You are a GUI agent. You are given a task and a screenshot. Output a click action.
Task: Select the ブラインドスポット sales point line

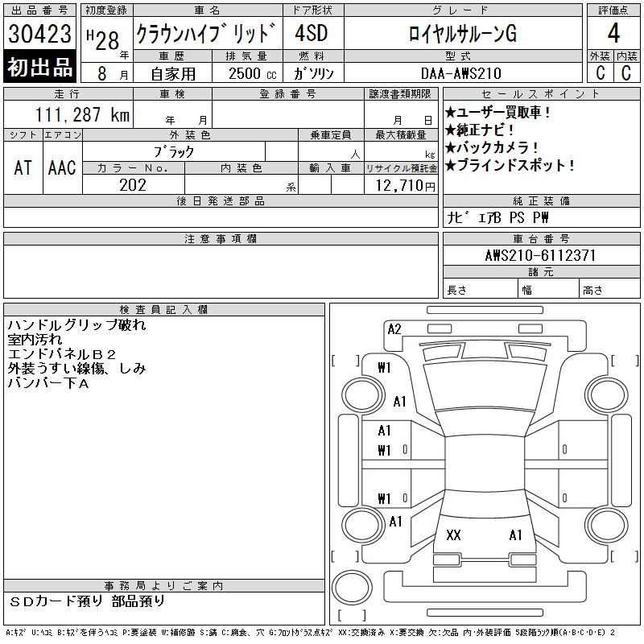pyautogui.click(x=510, y=165)
